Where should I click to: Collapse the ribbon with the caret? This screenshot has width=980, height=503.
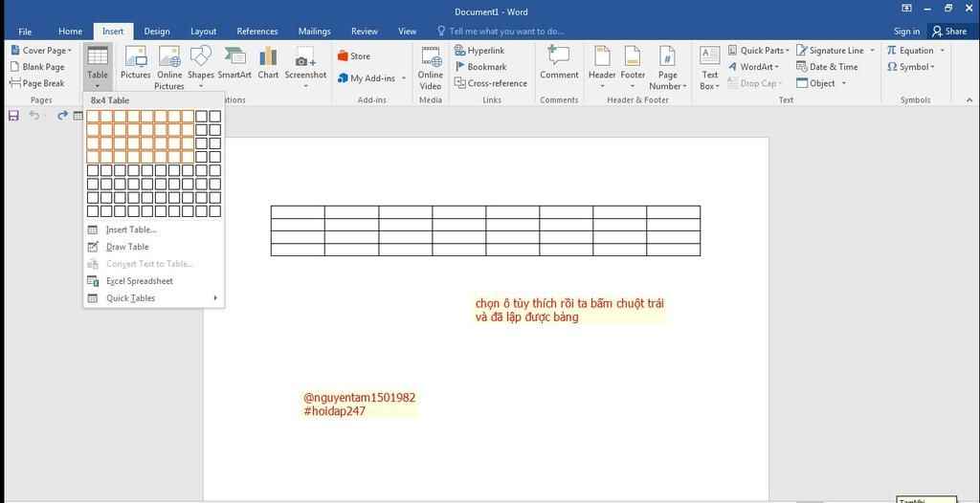[x=969, y=100]
